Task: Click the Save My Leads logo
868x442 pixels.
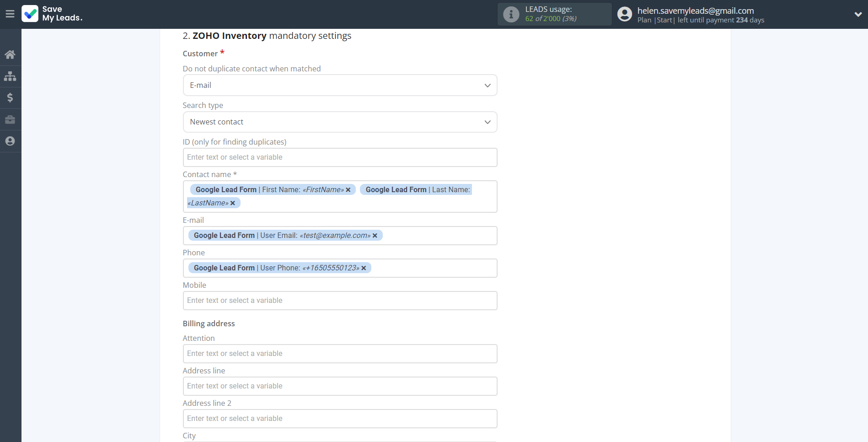Action: (x=52, y=14)
